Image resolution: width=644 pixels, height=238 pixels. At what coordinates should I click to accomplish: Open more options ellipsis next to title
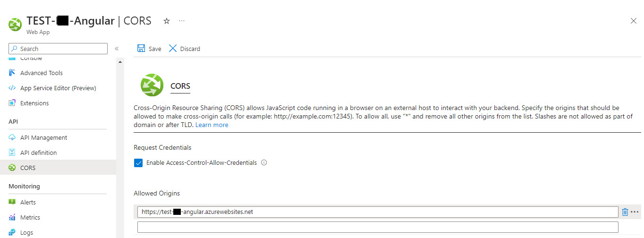click(182, 21)
